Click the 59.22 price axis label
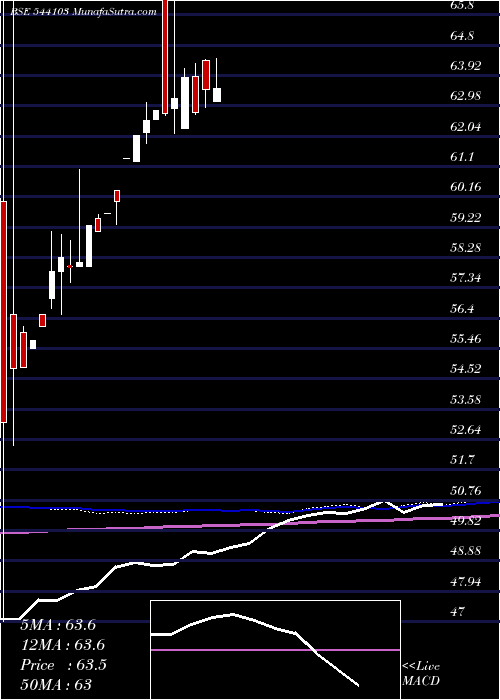 coord(466,217)
